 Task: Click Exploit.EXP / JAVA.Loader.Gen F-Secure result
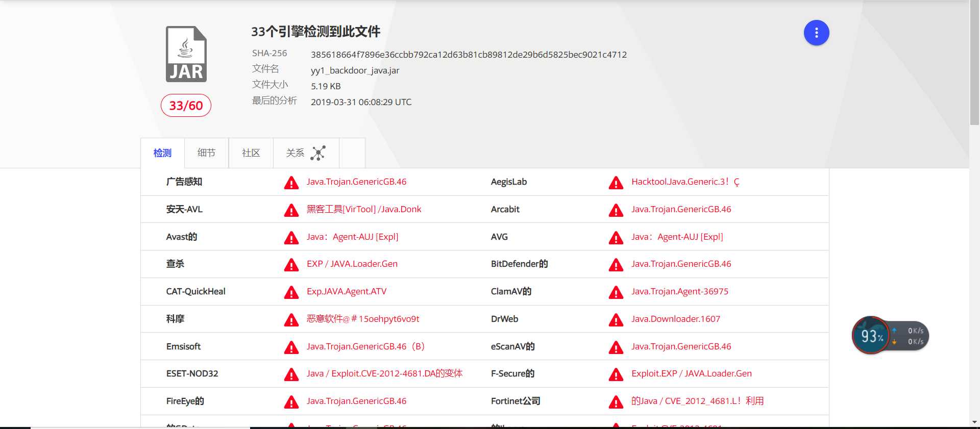692,373
